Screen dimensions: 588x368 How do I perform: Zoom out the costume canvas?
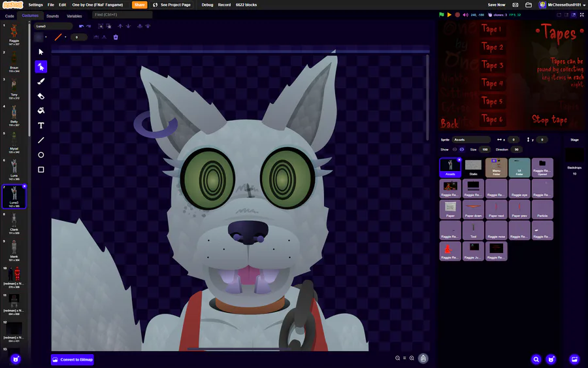[x=397, y=358]
